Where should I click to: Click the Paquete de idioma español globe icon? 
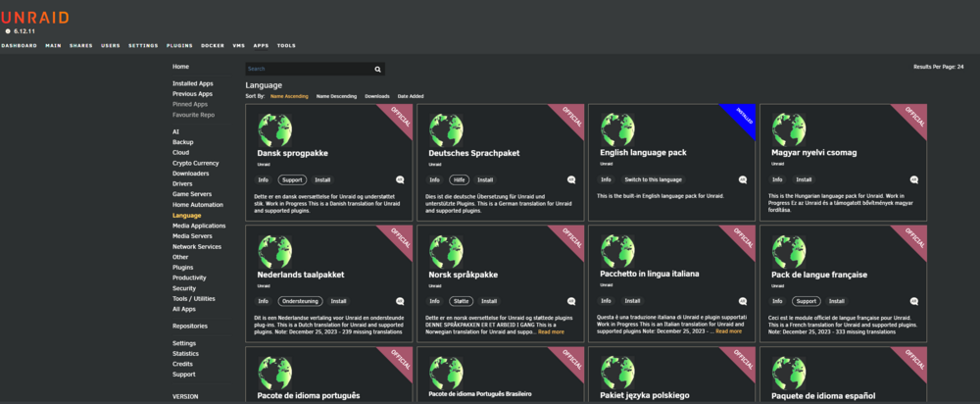click(x=789, y=374)
